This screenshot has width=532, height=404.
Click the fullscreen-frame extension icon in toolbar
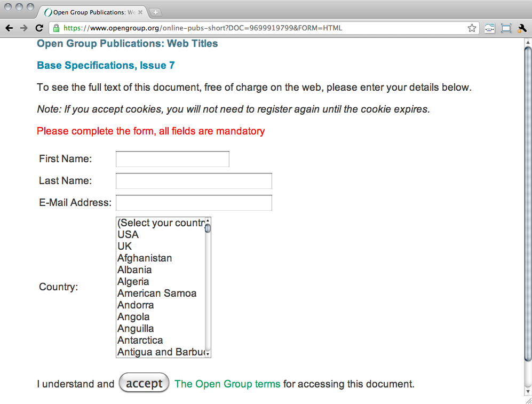pos(506,28)
